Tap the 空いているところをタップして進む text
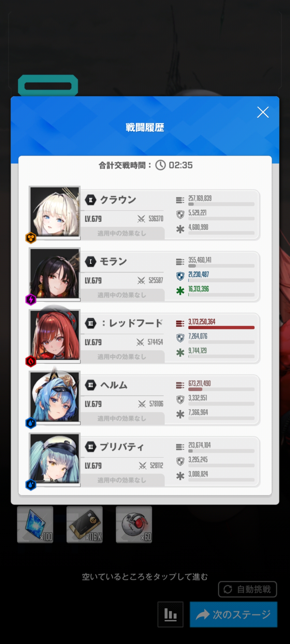 coord(145,577)
